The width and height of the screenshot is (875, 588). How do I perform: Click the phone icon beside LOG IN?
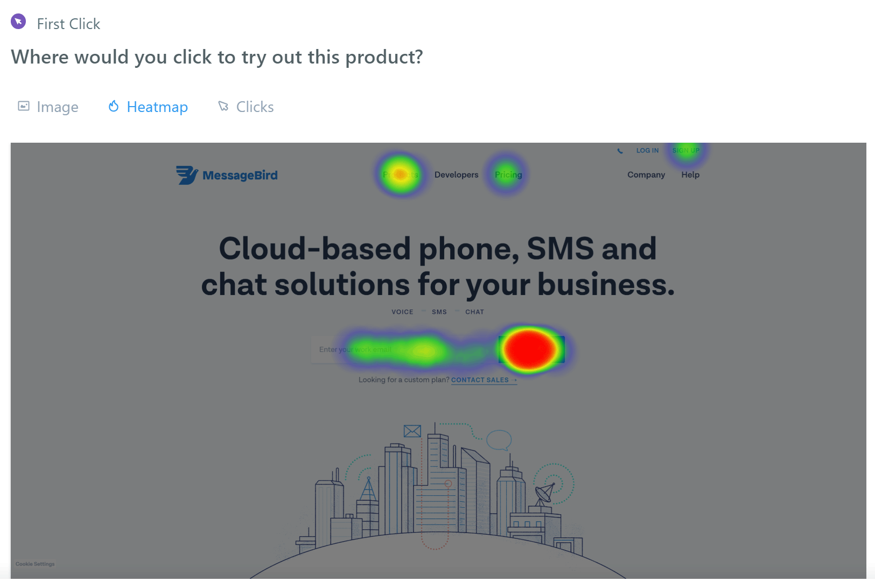click(x=620, y=151)
